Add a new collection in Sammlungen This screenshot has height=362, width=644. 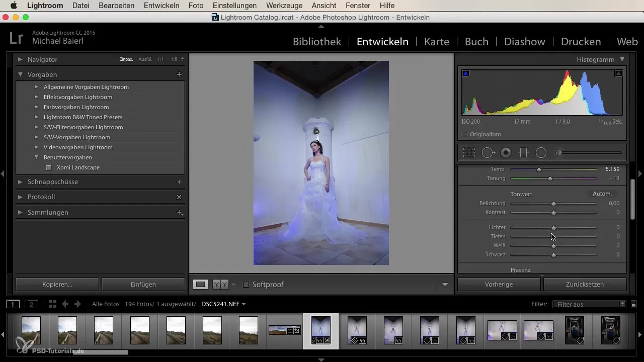[179, 212]
